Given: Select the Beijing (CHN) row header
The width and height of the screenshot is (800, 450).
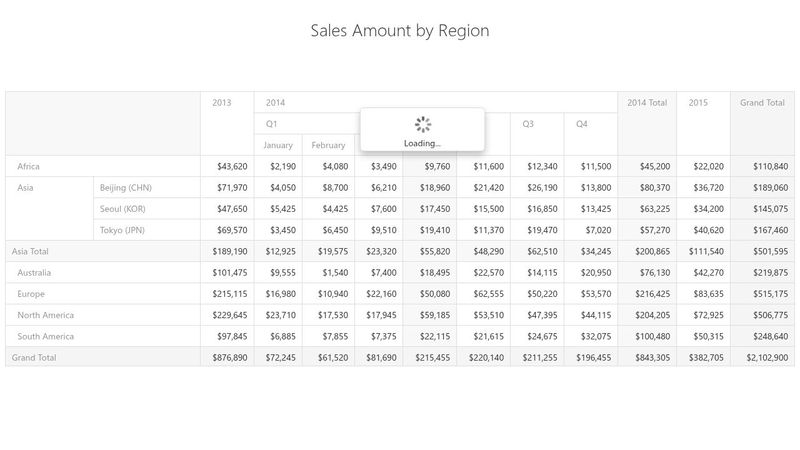Looking at the screenshot, I should pos(125,187).
